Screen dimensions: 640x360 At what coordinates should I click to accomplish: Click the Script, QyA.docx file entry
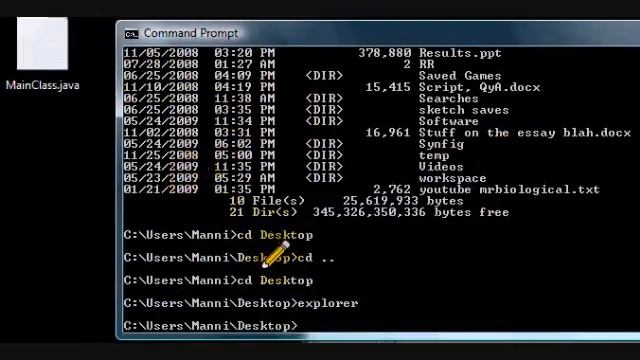point(479,87)
